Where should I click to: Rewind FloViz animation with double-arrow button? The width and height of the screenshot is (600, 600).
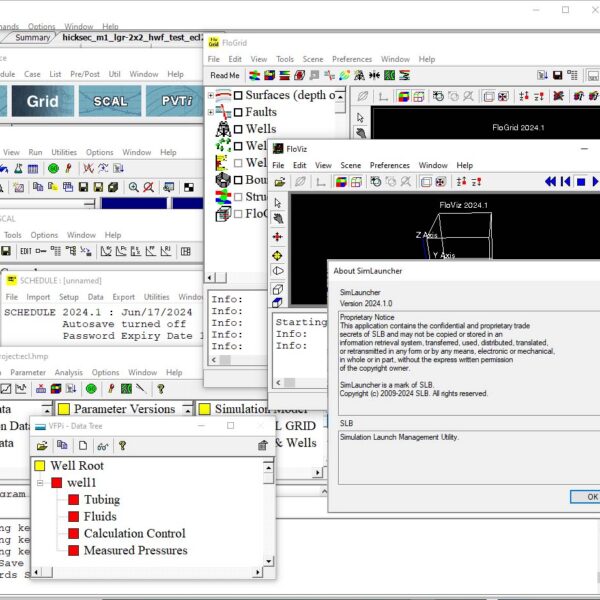point(550,182)
